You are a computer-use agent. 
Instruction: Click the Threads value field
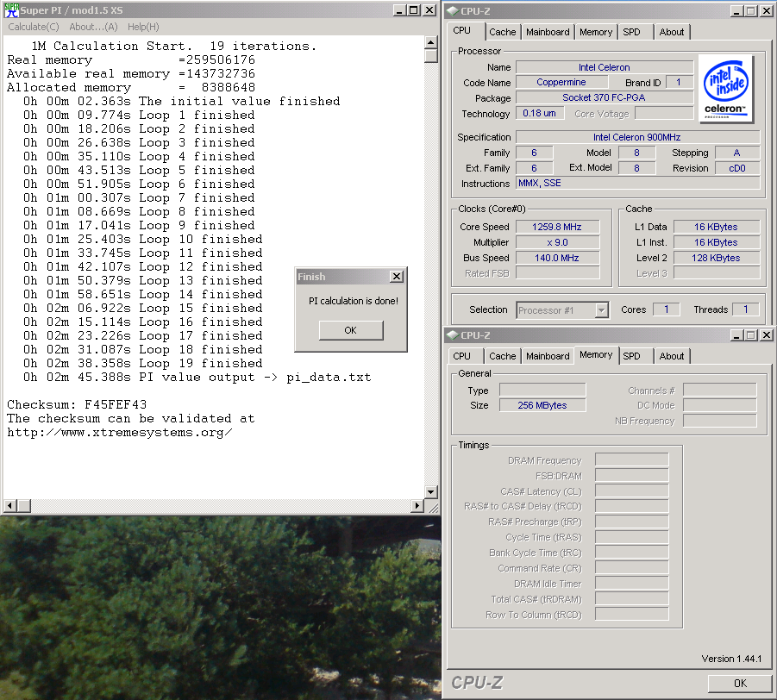745,309
